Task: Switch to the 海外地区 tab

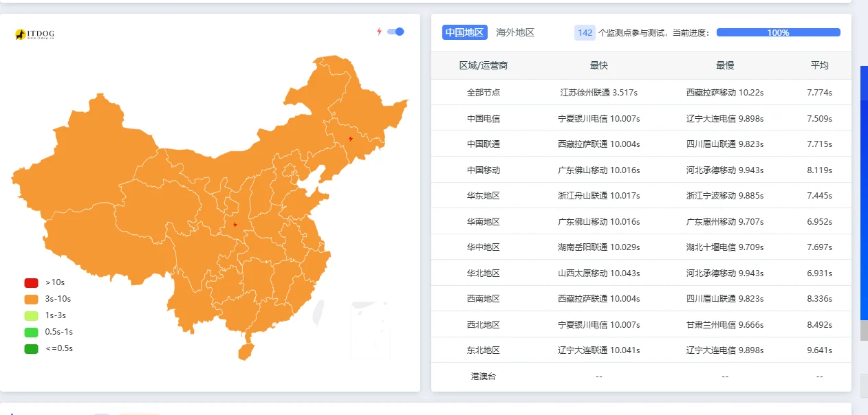Action: (515, 32)
